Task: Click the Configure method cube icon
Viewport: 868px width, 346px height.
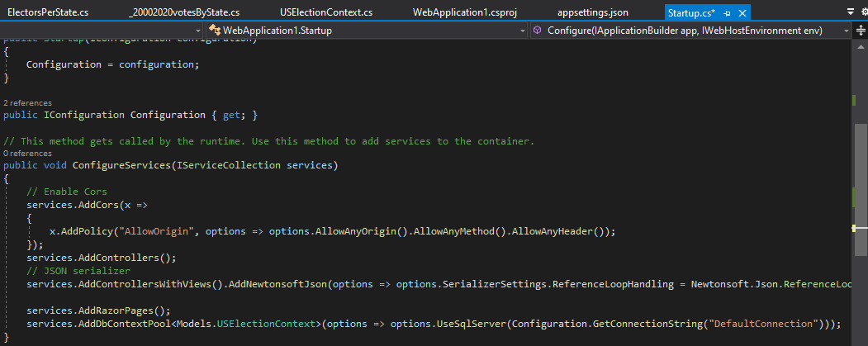Action: 537,31
